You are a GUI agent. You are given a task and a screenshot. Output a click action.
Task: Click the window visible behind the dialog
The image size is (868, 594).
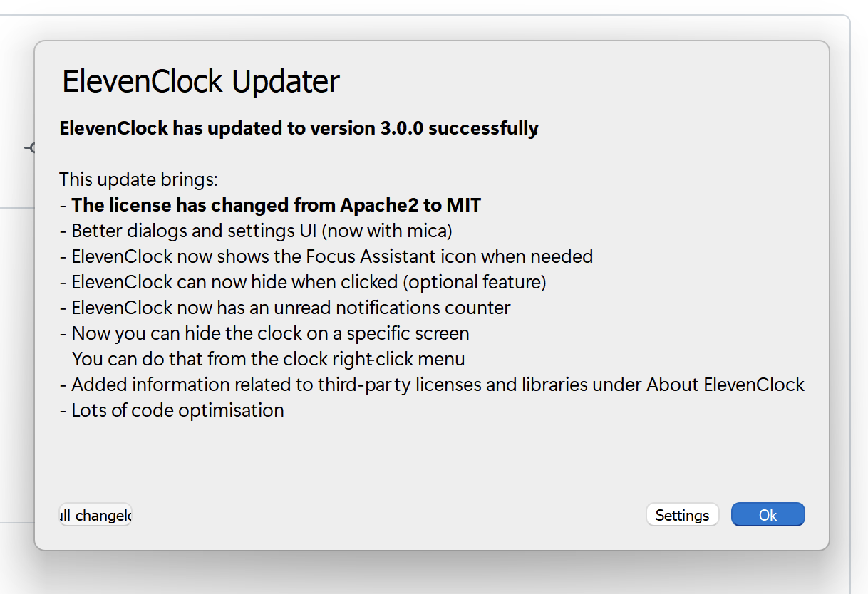[x=14, y=285]
